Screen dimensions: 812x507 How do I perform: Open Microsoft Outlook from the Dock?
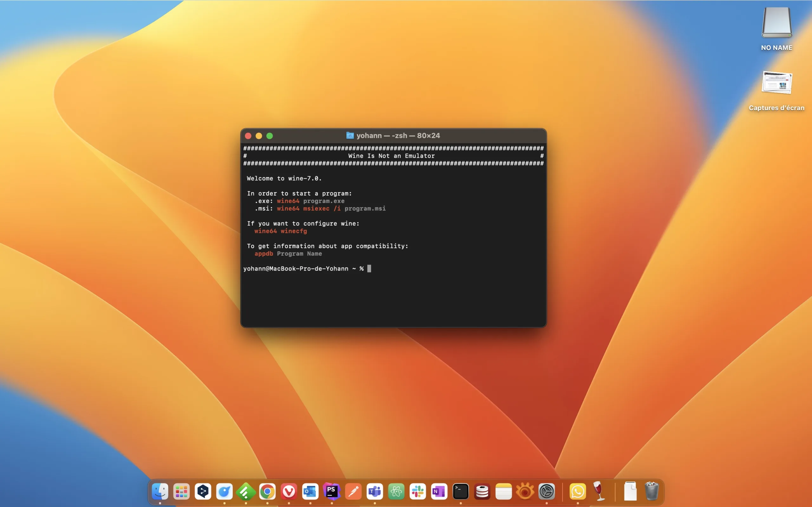click(x=310, y=491)
